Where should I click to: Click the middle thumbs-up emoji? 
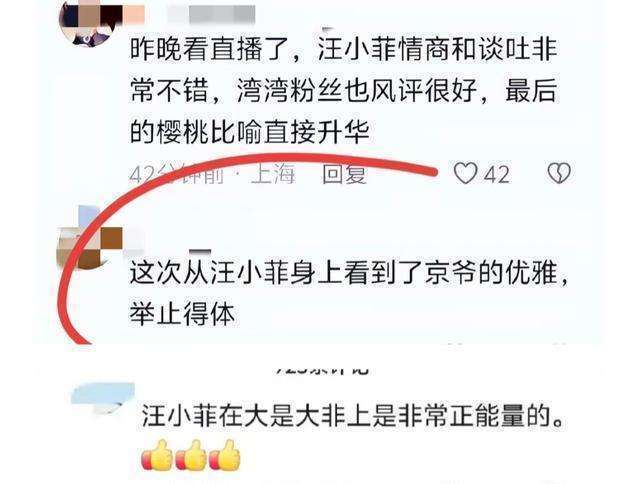point(192,455)
